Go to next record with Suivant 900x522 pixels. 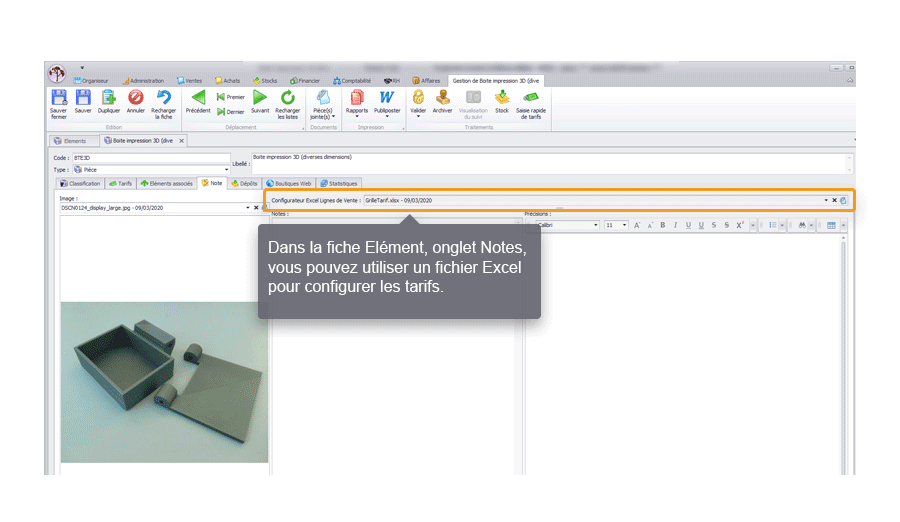tap(260, 101)
